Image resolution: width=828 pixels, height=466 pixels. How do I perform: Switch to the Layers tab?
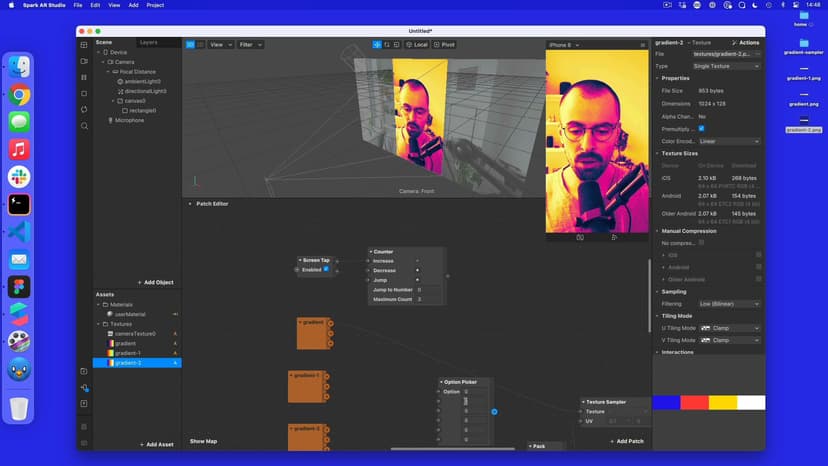click(149, 42)
